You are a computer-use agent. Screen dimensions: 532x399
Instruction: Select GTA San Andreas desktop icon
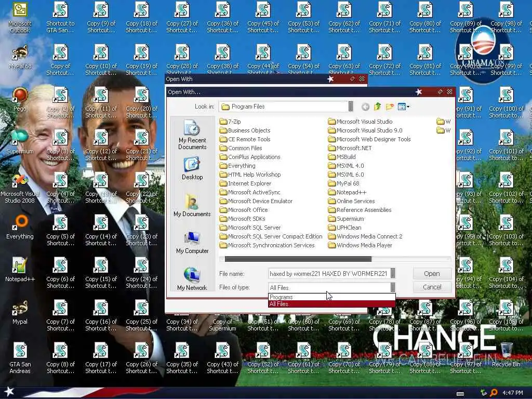20,358
